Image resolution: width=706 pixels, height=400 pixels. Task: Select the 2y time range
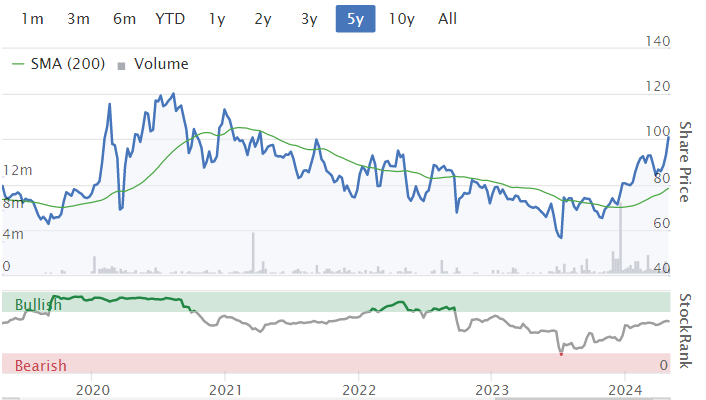263,19
